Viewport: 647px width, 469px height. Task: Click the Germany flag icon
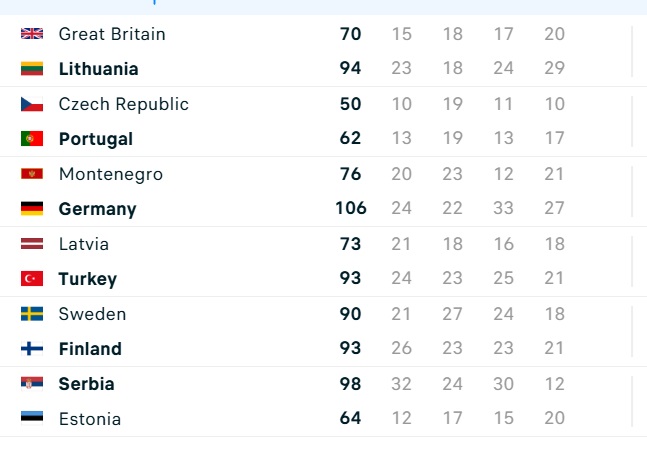[x=32, y=208]
